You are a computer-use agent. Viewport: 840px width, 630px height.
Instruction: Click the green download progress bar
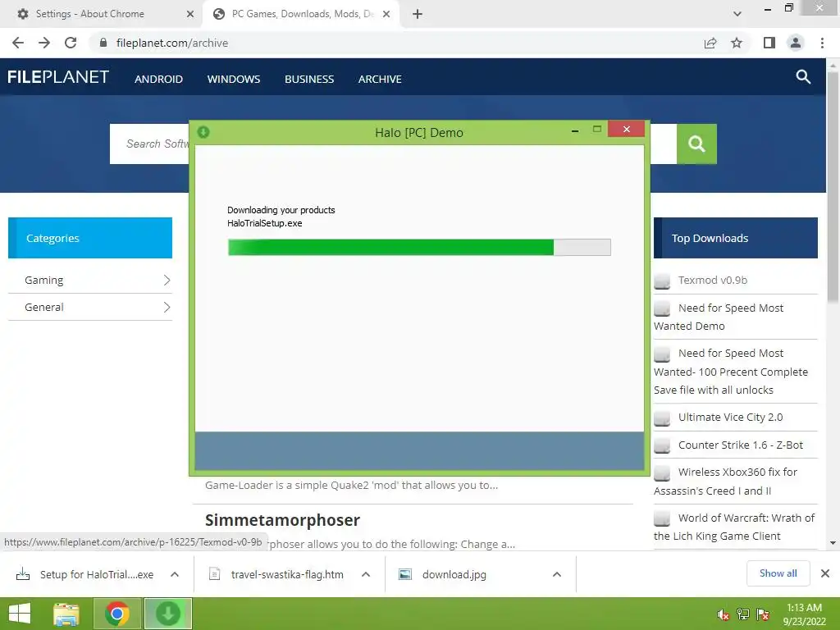pos(419,247)
